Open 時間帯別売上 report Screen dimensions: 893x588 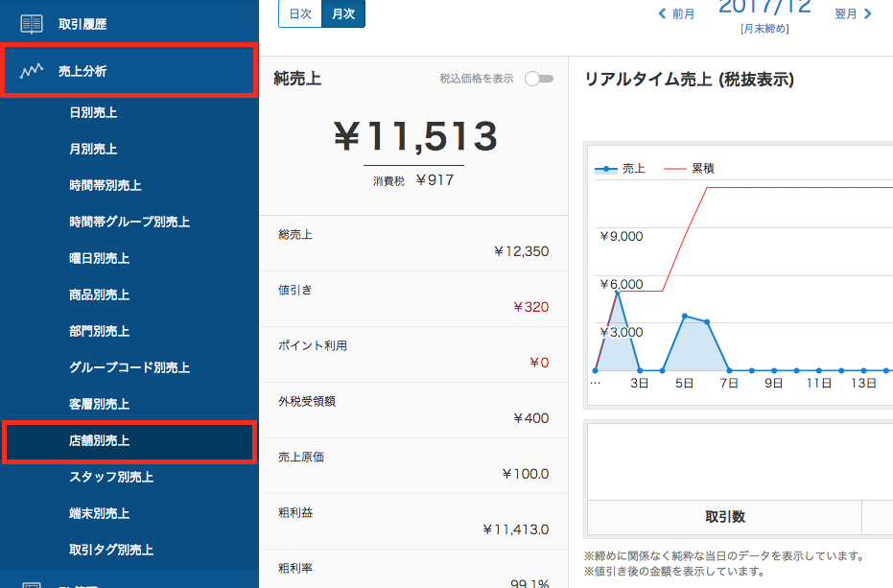106,186
